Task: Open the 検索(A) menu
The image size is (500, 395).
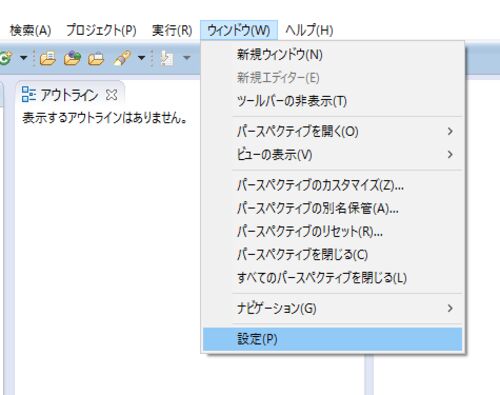Action: [x=30, y=31]
